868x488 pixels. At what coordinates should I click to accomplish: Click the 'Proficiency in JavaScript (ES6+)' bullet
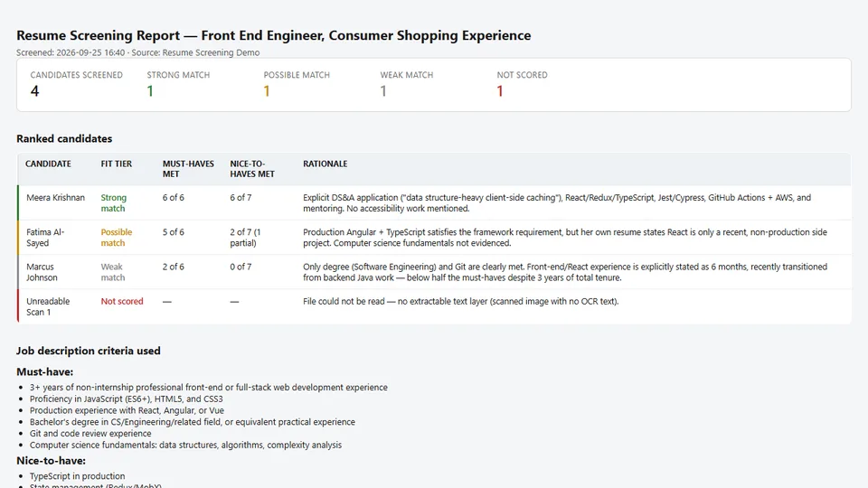pos(127,399)
